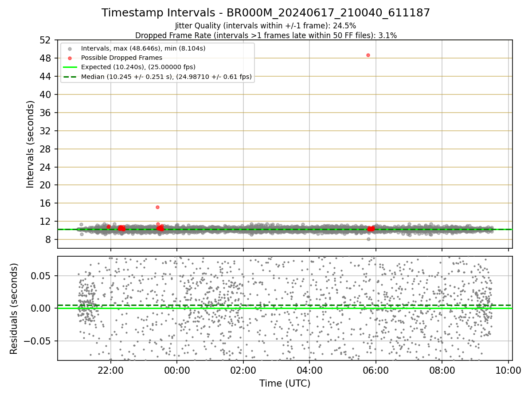Click the Dropped Frame Rate 3.1% subtitle
This screenshot has width=532, height=399.
pyautogui.click(x=266, y=35)
